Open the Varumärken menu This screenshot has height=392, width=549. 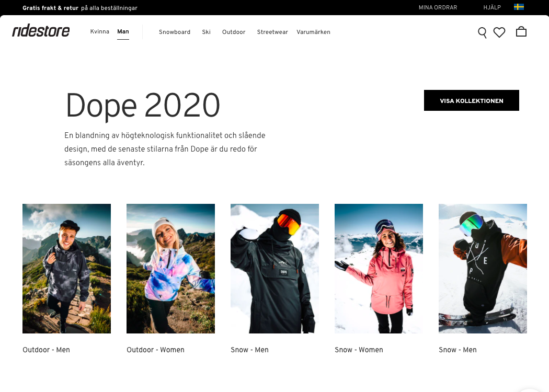click(x=313, y=32)
